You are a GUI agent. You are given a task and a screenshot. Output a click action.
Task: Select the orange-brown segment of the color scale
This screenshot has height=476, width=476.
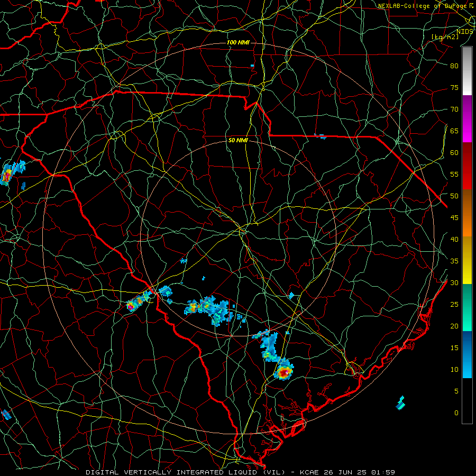coord(467,213)
